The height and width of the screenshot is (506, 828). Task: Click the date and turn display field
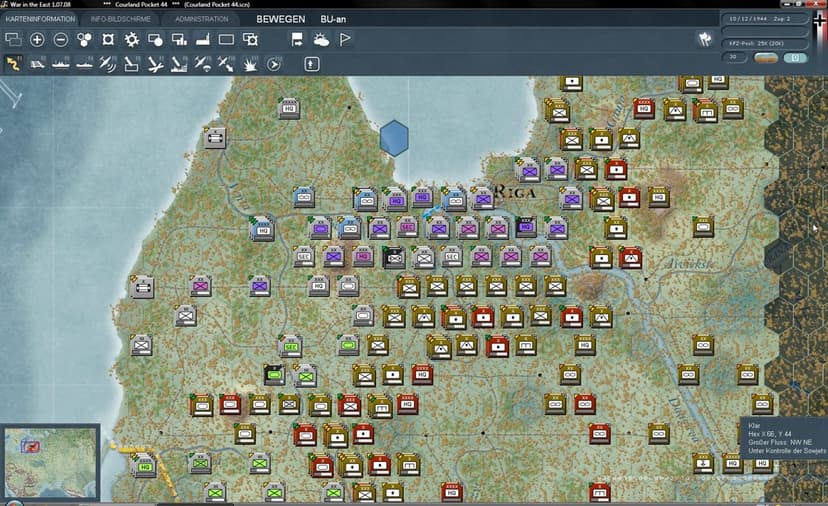click(x=764, y=19)
